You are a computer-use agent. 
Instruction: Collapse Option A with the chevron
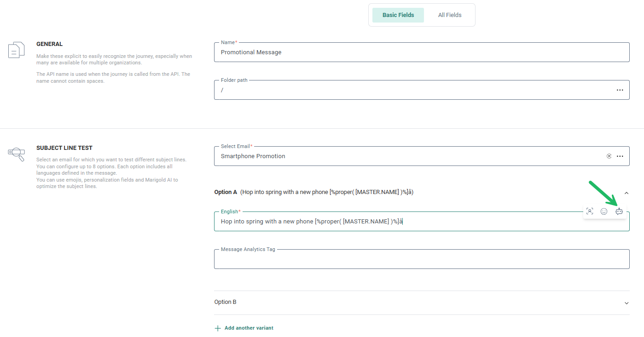click(626, 193)
